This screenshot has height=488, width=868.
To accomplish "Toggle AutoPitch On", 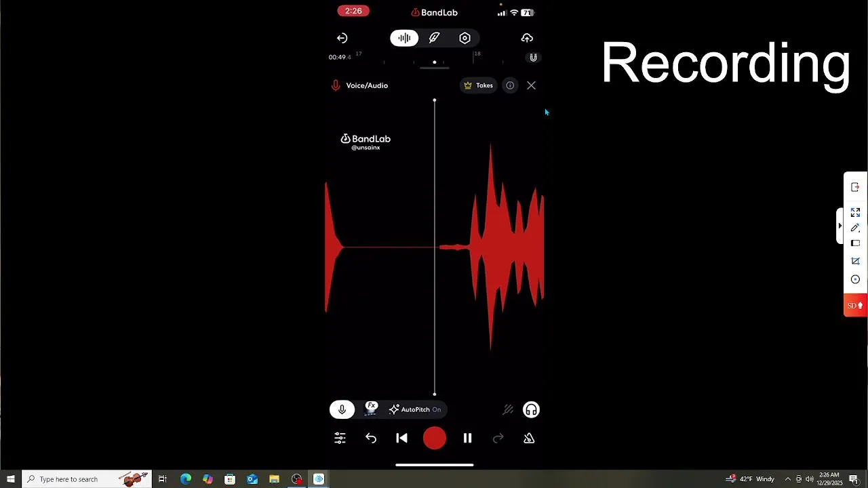I will tap(415, 409).
